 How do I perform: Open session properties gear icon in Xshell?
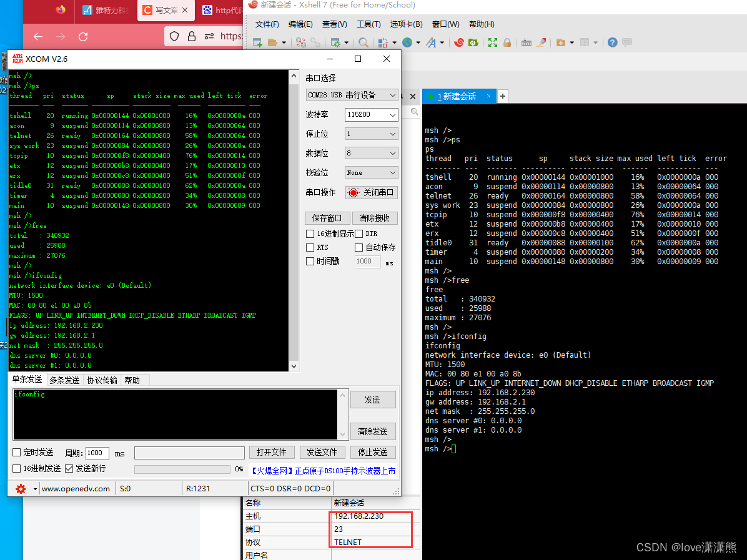click(336, 43)
